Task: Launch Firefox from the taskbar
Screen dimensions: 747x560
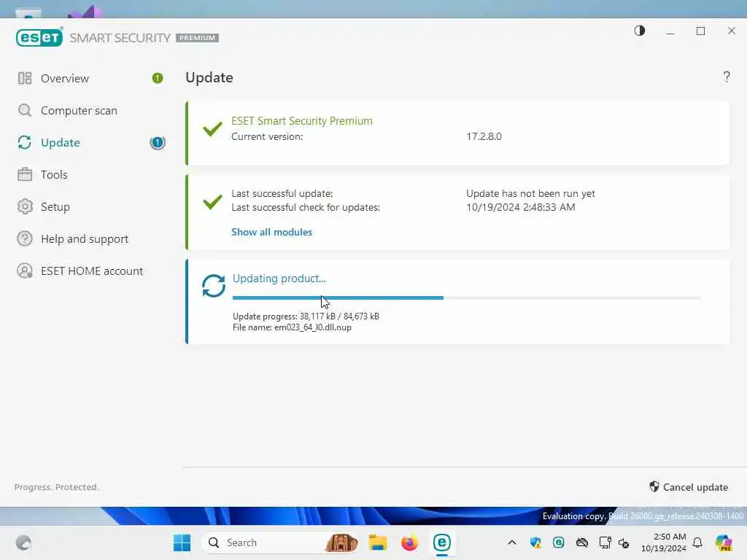Action: [409, 542]
